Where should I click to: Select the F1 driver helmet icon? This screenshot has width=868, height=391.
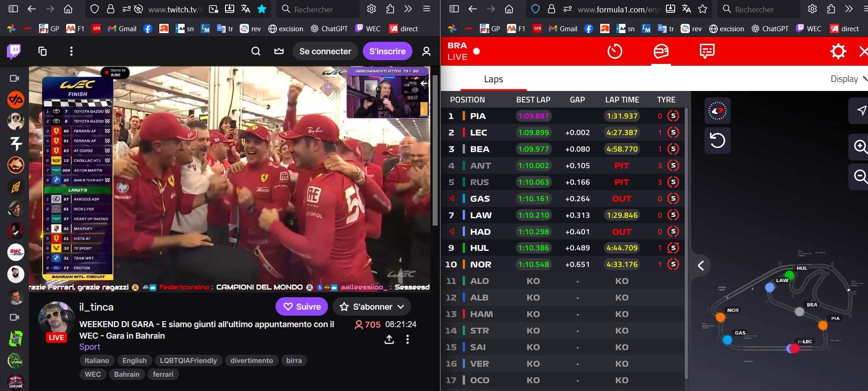[x=661, y=51]
